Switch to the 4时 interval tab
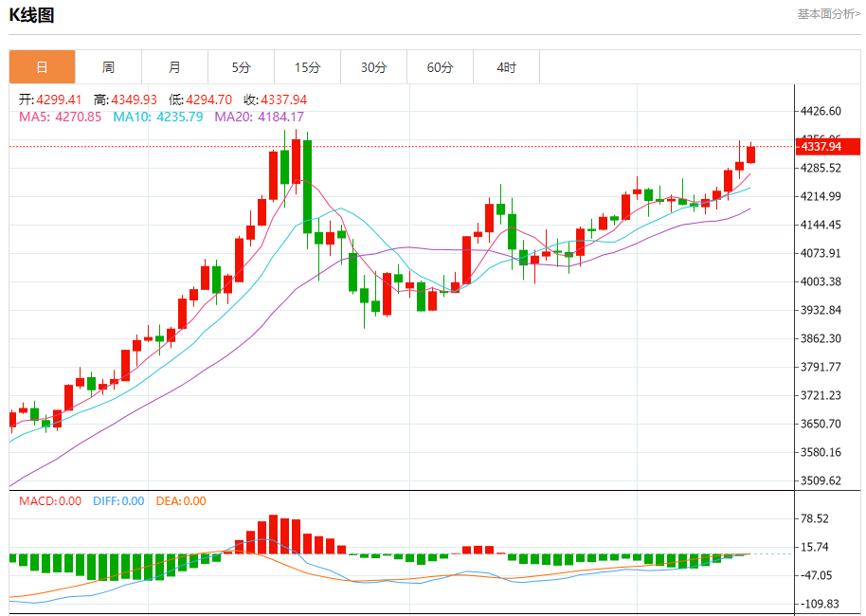The width and height of the screenshot is (866, 616). tap(506, 67)
